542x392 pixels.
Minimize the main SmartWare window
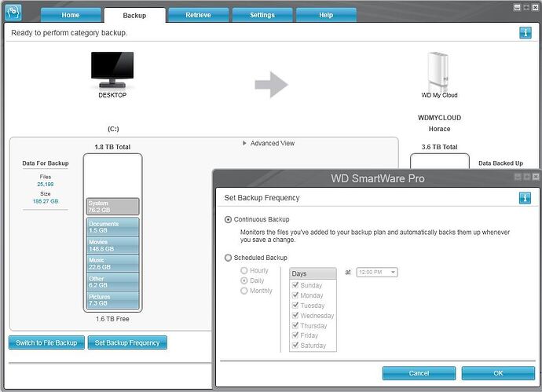517,7
